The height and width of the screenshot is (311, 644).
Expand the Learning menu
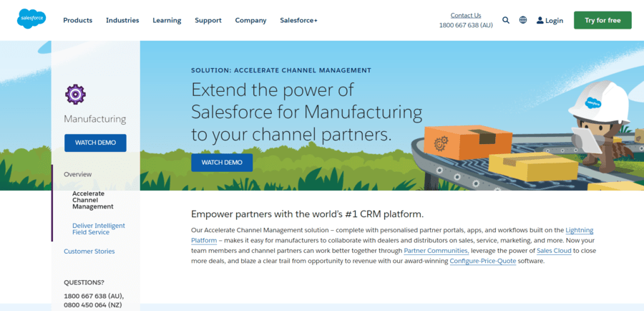(167, 20)
